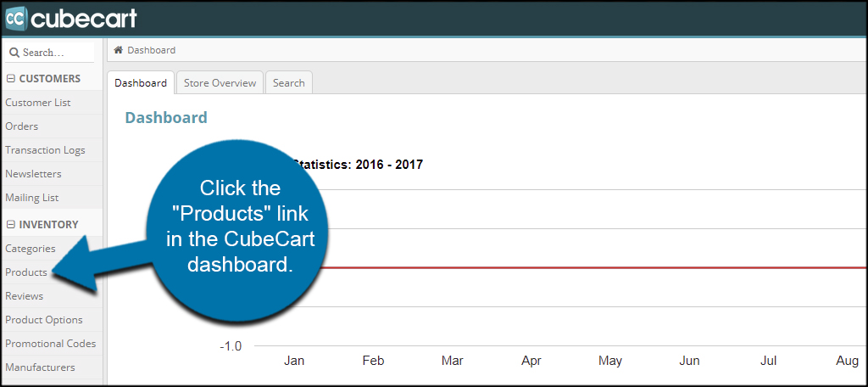Open the Search tab
Image resolution: width=868 pixels, height=387 pixels.
coord(288,83)
